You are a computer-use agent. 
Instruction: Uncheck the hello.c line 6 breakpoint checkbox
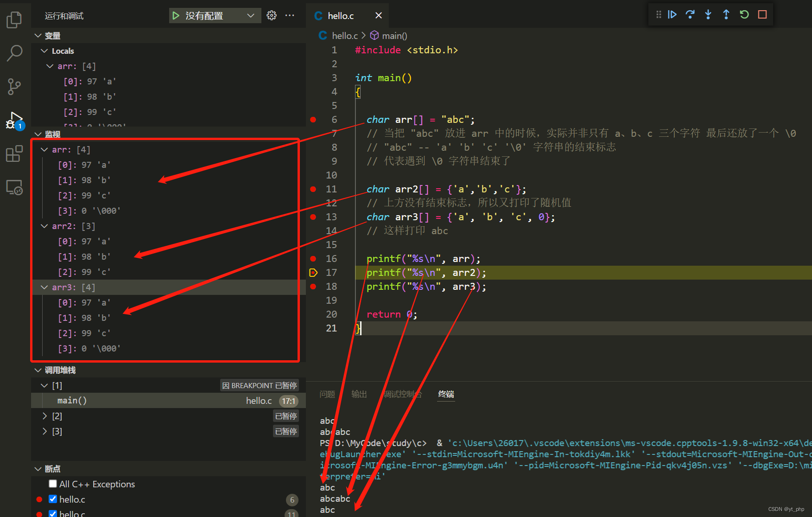coord(53,499)
